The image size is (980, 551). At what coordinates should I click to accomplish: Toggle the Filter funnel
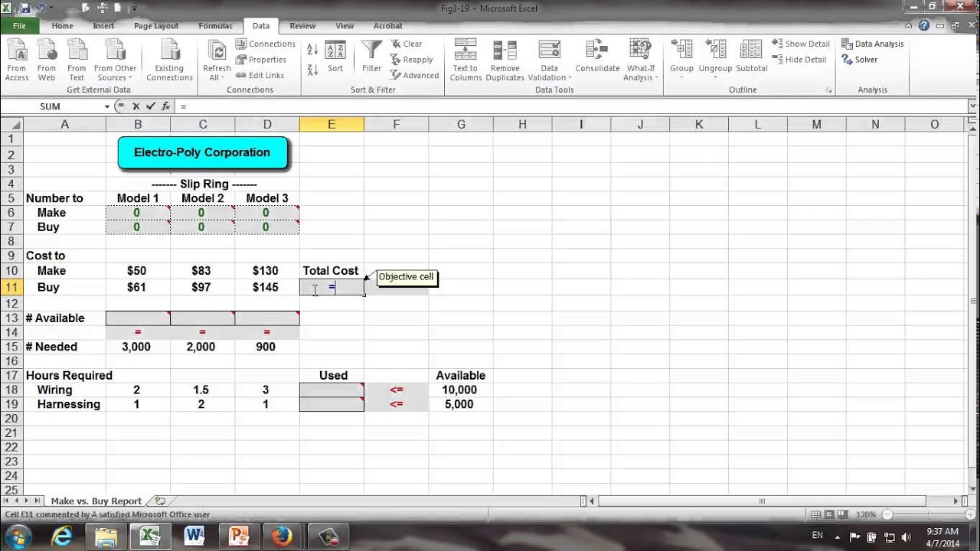pos(371,57)
